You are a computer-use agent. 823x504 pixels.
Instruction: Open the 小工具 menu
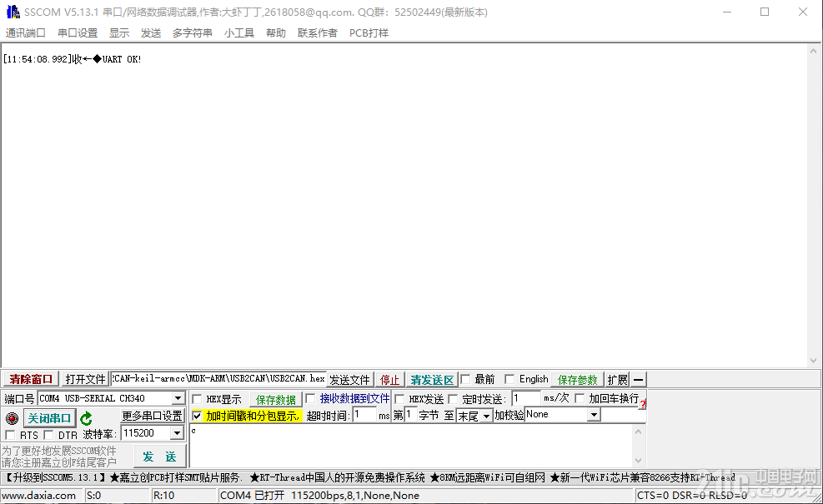pyautogui.click(x=238, y=33)
